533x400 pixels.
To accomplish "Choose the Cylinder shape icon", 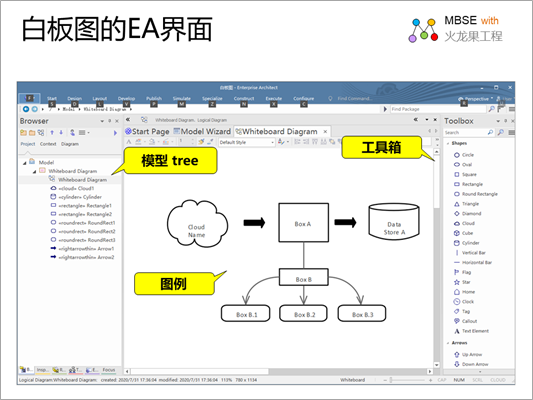I will pyautogui.click(x=457, y=243).
